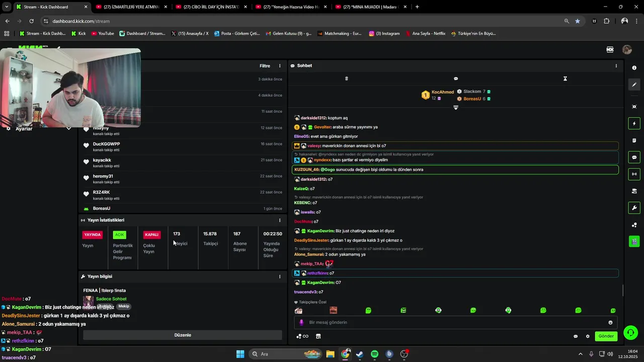Click the speech bubble icon in chat toolbar
The image size is (644, 362).
point(456,79)
